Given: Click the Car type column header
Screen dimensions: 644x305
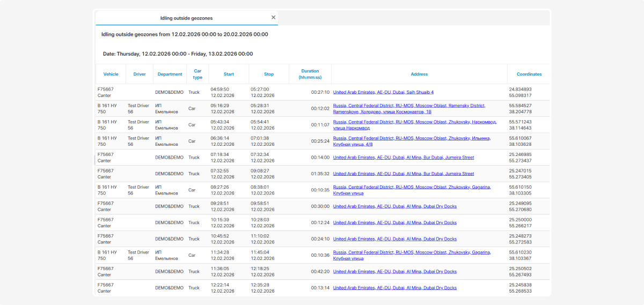Looking at the screenshot, I should 197,74.
